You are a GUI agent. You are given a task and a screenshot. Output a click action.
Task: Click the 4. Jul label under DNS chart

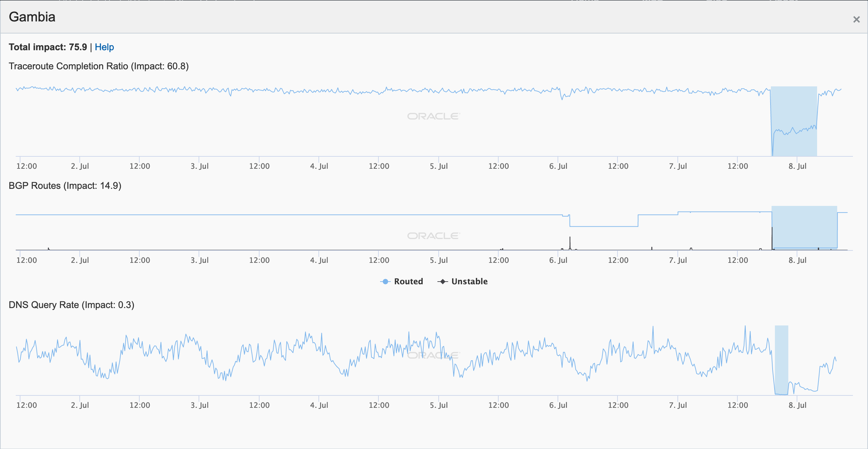319,405
